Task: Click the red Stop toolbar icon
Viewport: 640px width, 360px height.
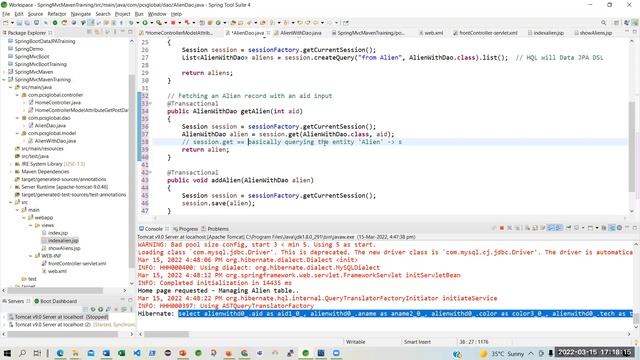Action: (x=173, y=23)
